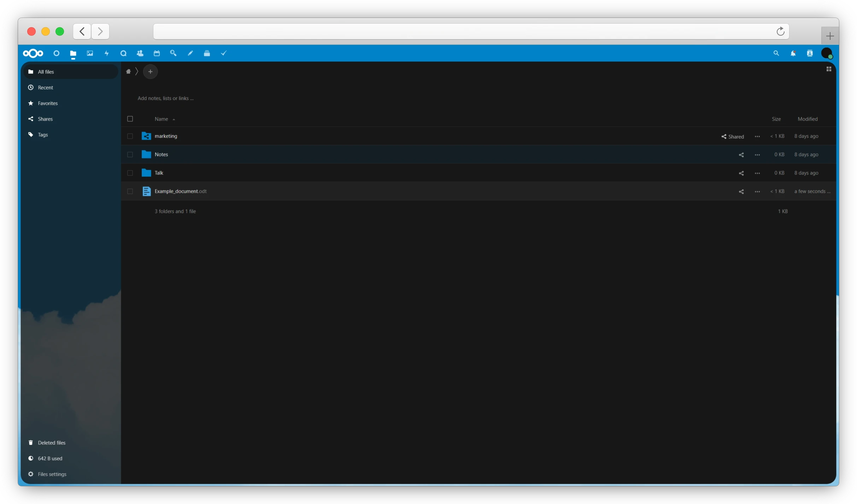This screenshot has height=504, width=857.
Task: Click the Shared label on marketing folder
Action: 733,136
